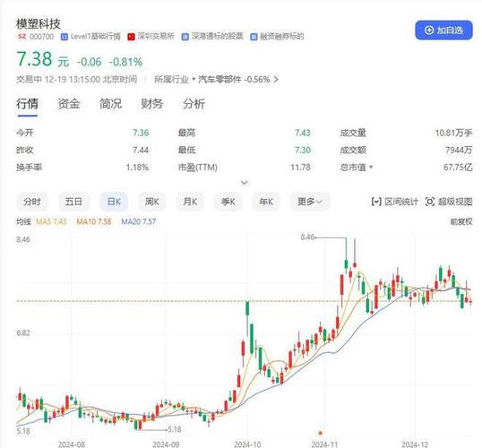
Task: Open 汽车零部件 industry link
Action: tap(219, 80)
